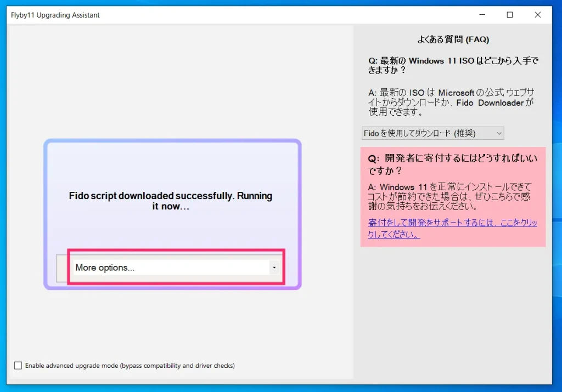Open the More options dropdown arrow
Image resolution: width=562 pixels, height=392 pixels.
[x=274, y=268]
